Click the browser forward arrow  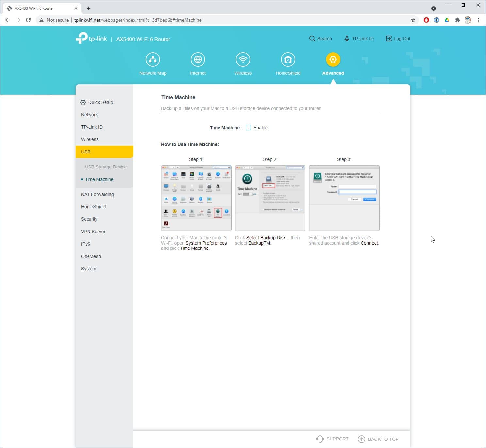[x=18, y=20]
